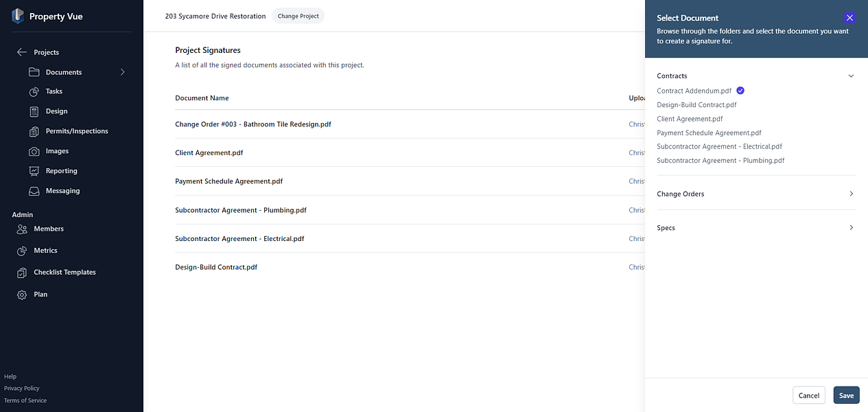This screenshot has width=868, height=412.
Task: Select Subcontractor Agreement - Plumbing.pdf in panel
Action: pos(720,161)
